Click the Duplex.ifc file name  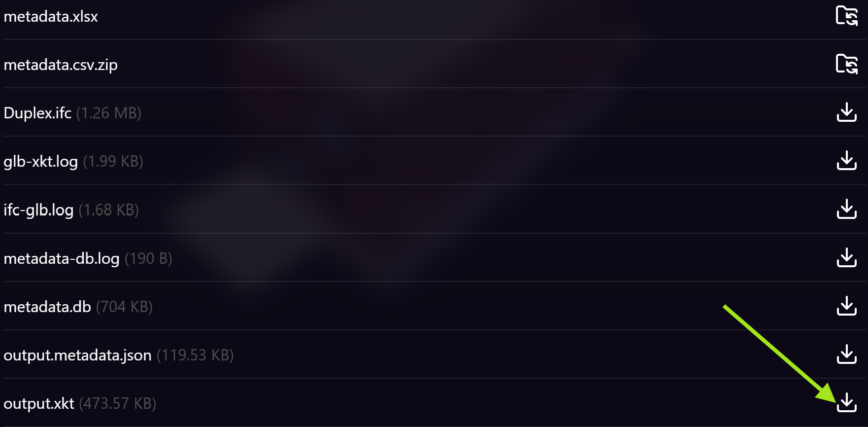click(37, 113)
